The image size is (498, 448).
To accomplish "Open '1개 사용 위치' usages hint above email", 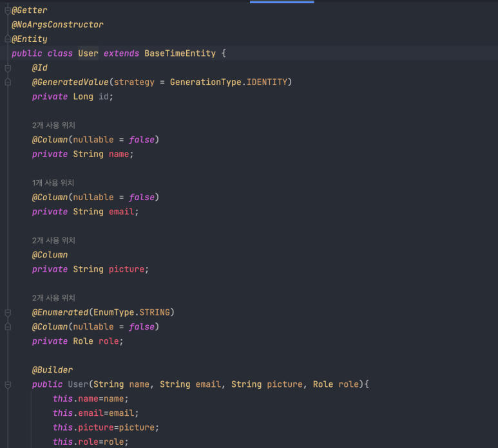I will pos(53,183).
